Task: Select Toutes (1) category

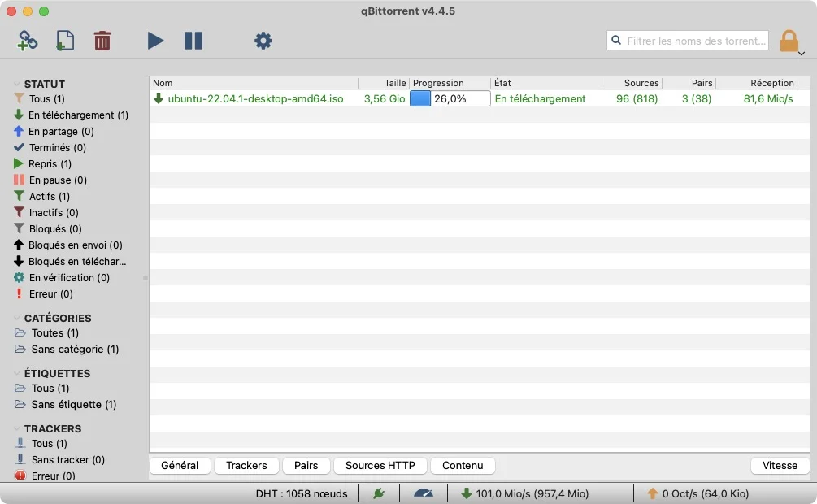Action: point(54,333)
